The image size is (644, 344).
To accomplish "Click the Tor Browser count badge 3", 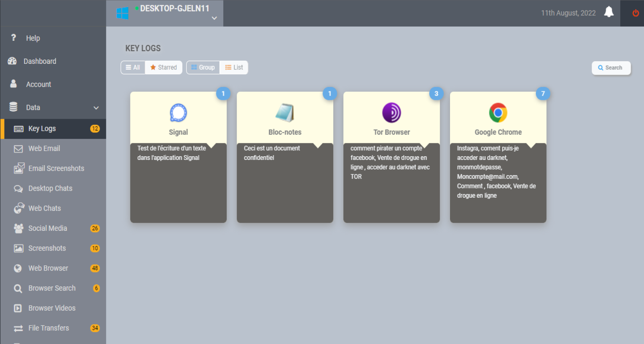I will (436, 94).
